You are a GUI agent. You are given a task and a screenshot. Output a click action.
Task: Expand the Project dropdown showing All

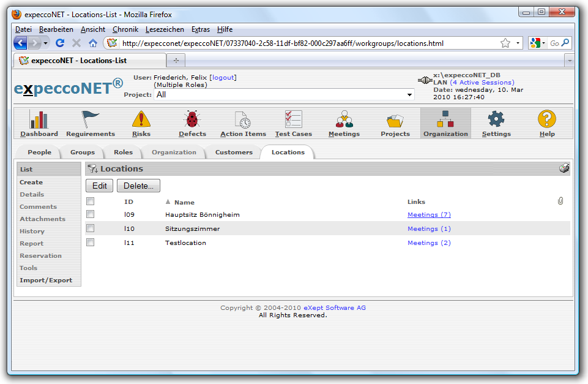(409, 95)
